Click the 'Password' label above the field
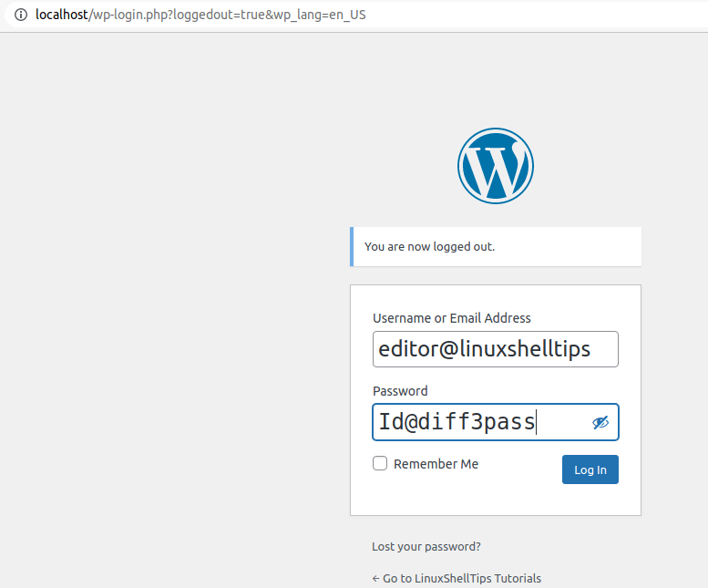 tap(400, 391)
